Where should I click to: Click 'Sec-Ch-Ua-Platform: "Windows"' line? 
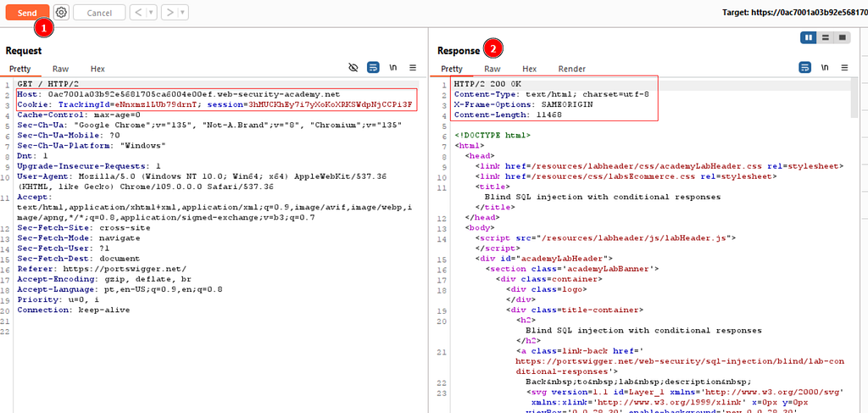click(x=92, y=146)
